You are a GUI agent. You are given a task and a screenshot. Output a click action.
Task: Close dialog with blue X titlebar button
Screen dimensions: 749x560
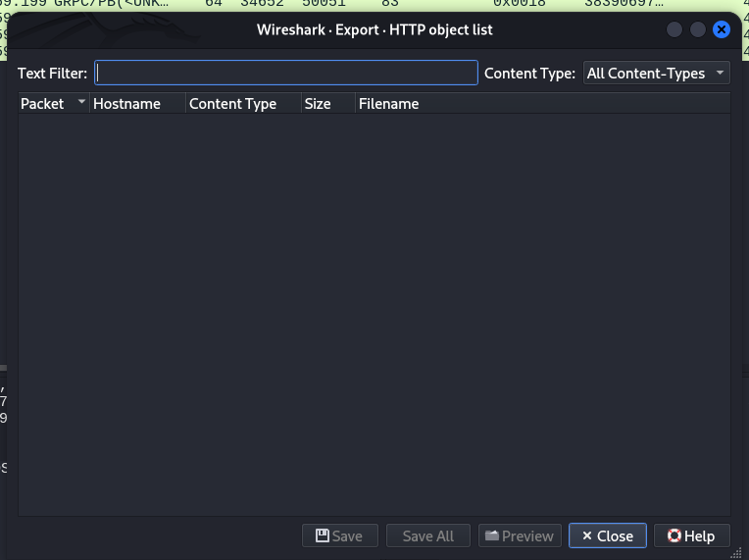(722, 29)
